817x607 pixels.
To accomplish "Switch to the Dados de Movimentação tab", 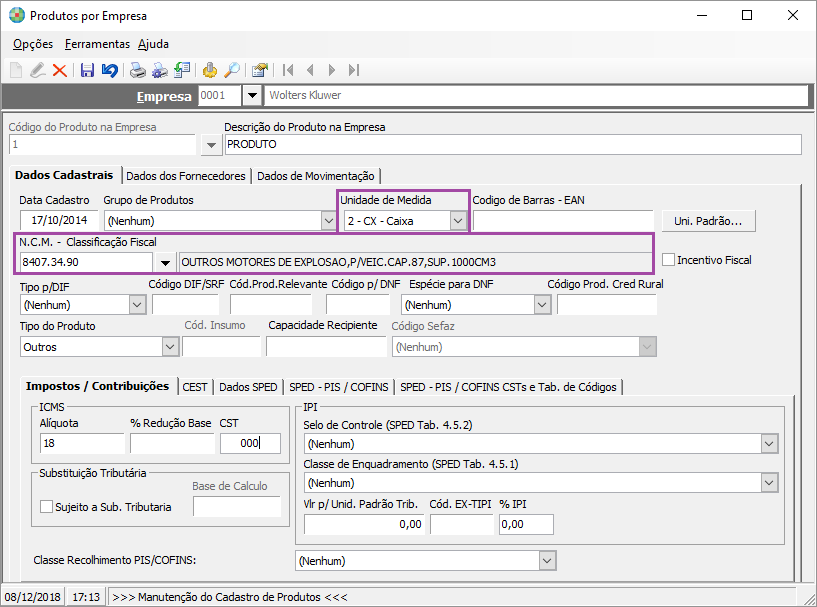I will (316, 176).
